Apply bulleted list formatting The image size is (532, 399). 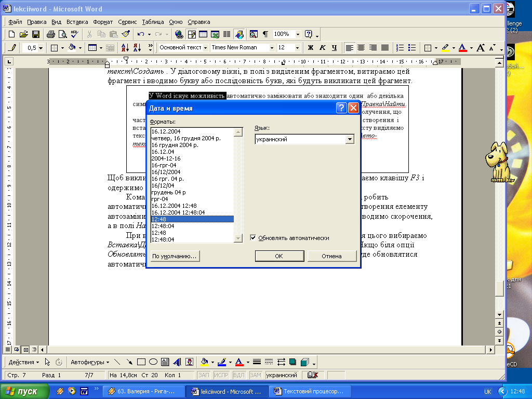click(412, 48)
